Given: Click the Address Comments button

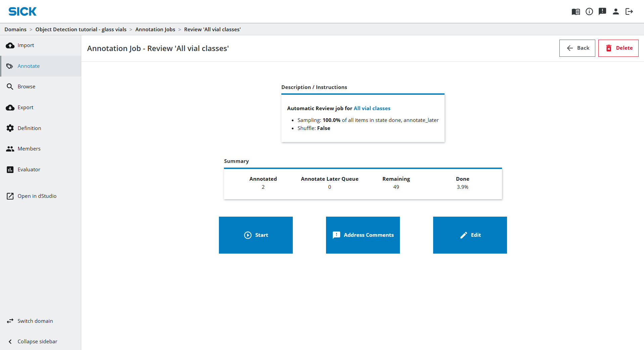Looking at the screenshot, I should click(x=363, y=235).
